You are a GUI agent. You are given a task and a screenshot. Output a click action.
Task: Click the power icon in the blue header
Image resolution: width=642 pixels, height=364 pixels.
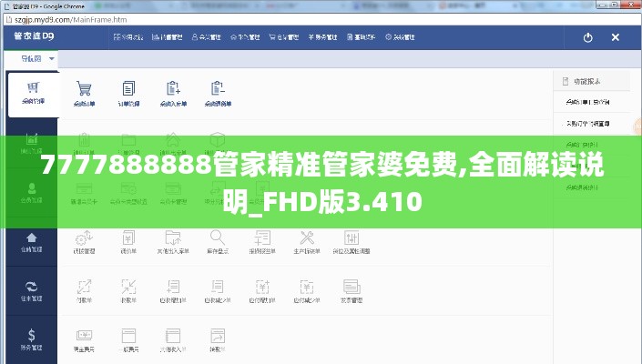[x=587, y=37]
